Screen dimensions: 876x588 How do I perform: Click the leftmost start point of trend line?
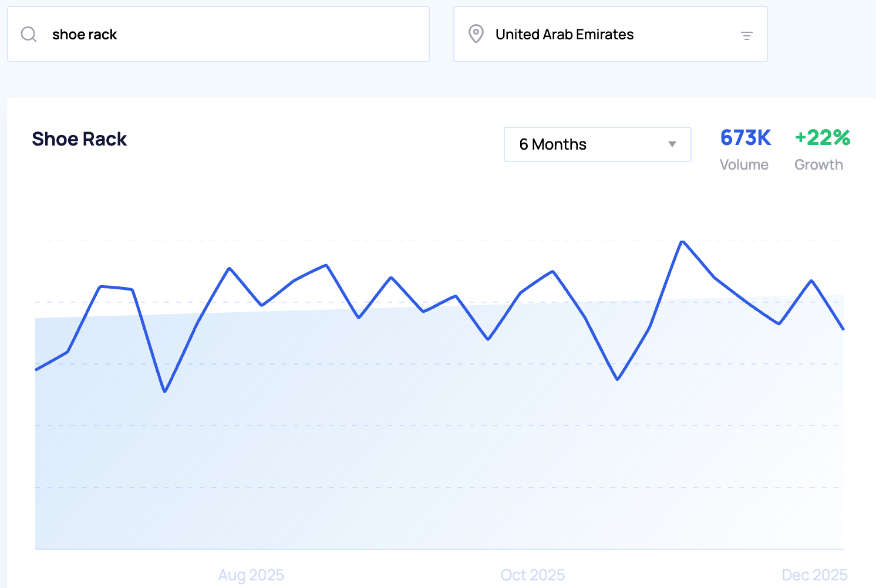(36, 370)
